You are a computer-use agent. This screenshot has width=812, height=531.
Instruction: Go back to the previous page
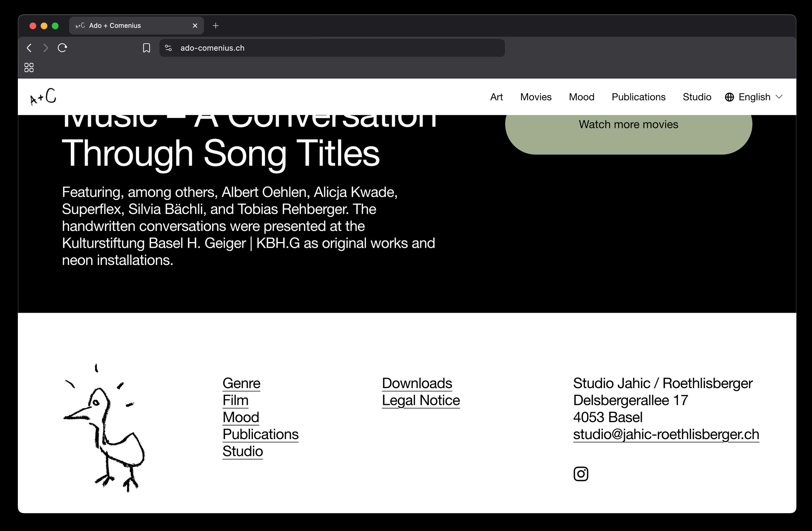[29, 48]
